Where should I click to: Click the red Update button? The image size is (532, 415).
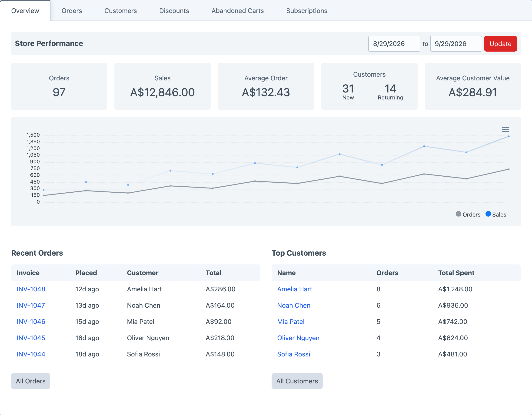point(500,44)
